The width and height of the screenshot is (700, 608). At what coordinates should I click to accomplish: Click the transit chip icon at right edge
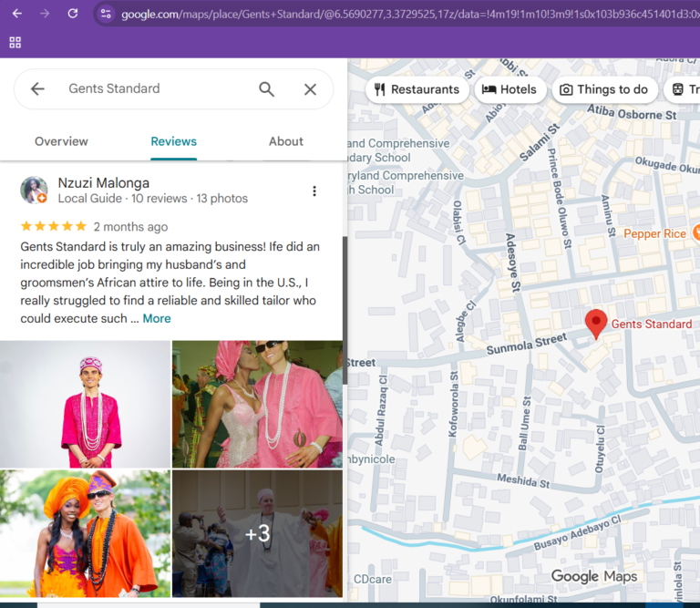coord(678,89)
